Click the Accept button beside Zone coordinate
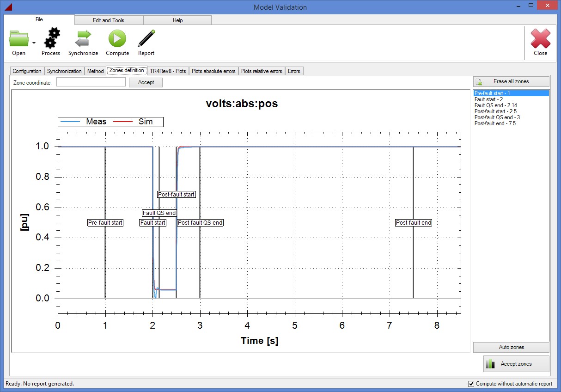Image resolution: width=561 pixels, height=392 pixels. (146, 82)
